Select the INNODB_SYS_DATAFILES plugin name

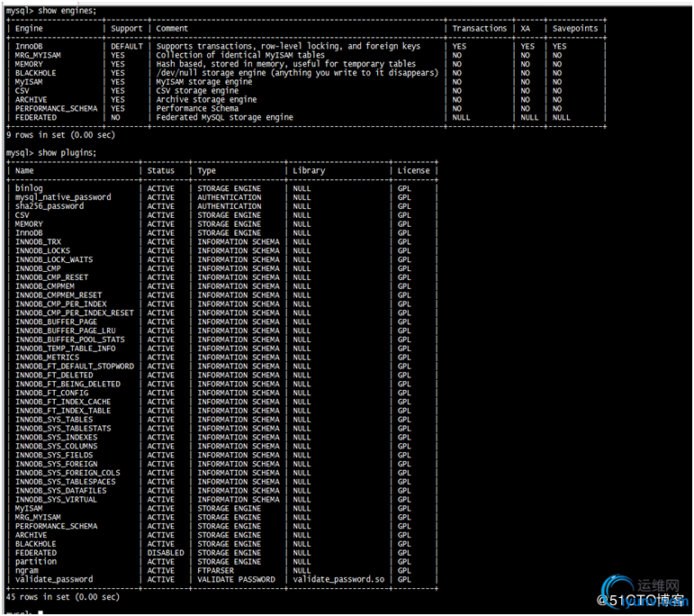60,491
